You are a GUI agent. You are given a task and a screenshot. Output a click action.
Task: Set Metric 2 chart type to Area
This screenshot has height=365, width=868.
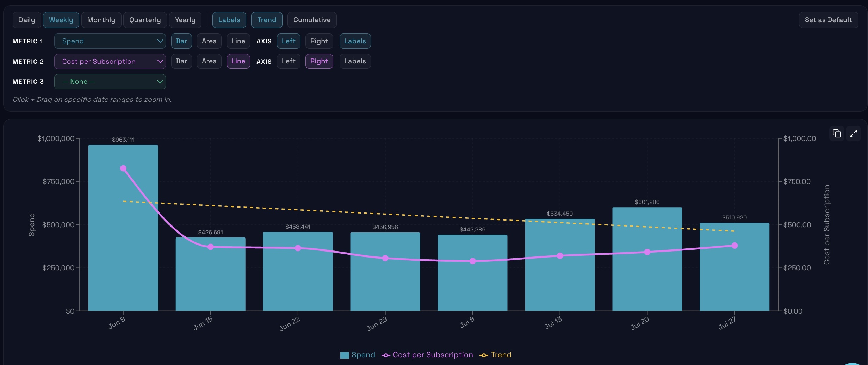click(209, 61)
